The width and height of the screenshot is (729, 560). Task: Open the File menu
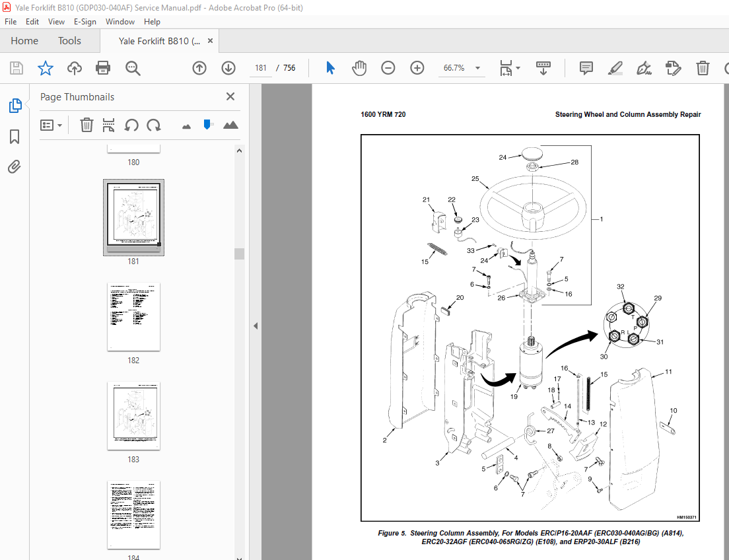[x=10, y=21]
